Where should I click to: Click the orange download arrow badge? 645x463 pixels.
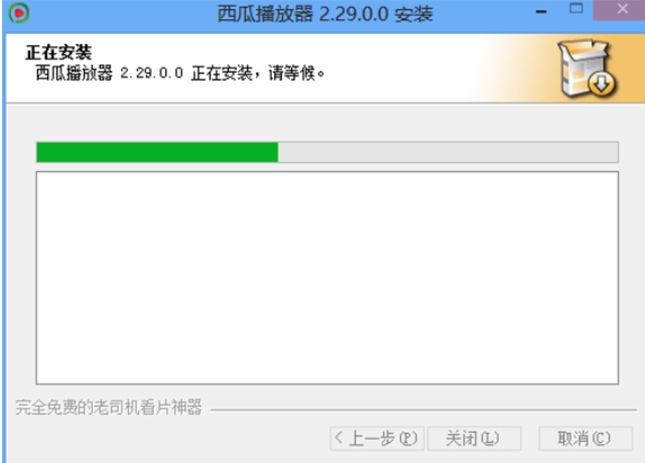[601, 84]
